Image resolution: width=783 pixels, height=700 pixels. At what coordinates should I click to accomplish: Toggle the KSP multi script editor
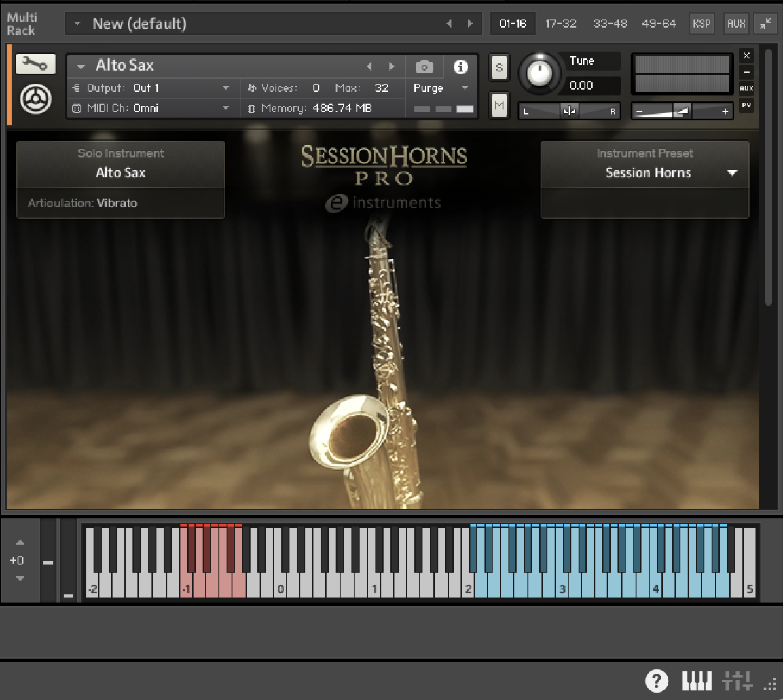[x=702, y=24]
